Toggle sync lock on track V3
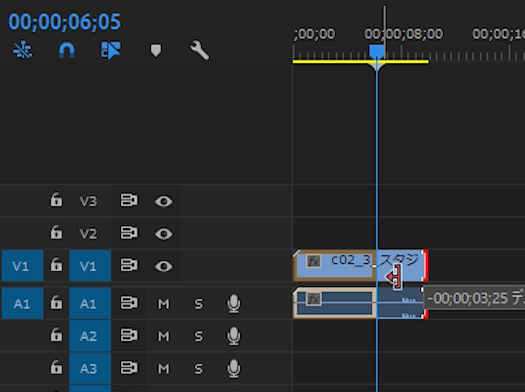Screen dimensions: 525x392 129,201
